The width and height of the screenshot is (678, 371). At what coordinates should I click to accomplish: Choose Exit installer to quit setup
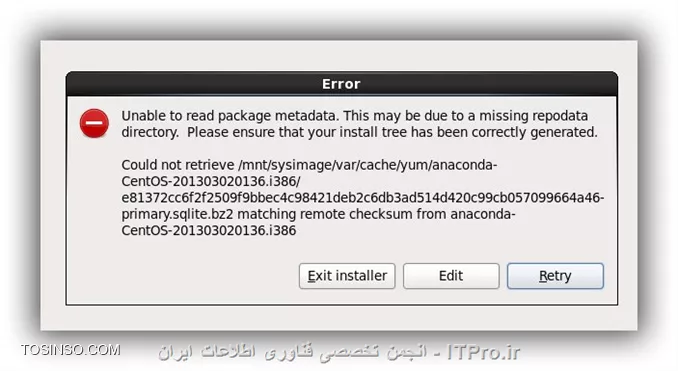click(347, 276)
